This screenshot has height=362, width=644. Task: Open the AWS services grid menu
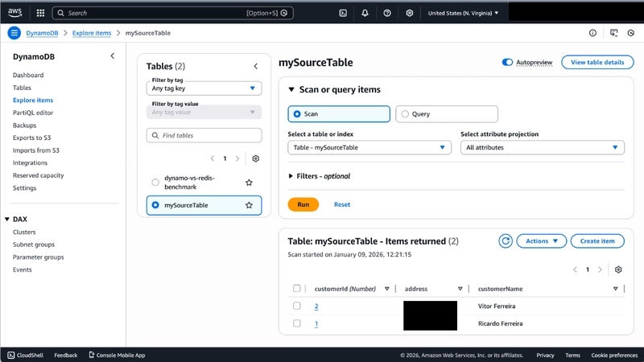40,13
